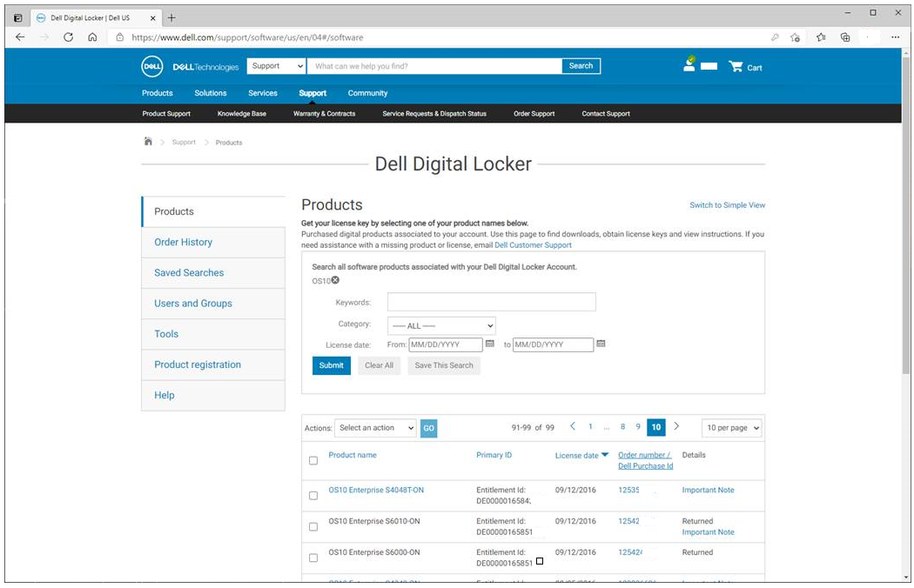The width and height of the screenshot is (914, 588).
Task: Sort by Product name column header
Action: click(x=352, y=455)
